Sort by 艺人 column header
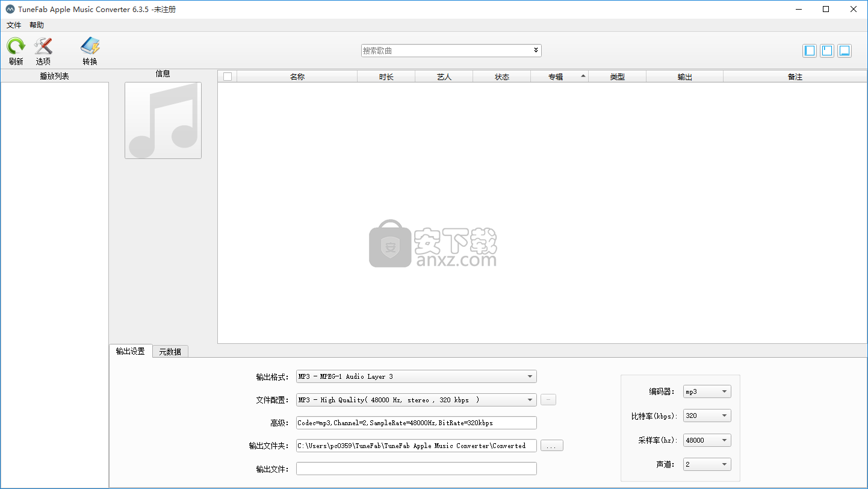The width and height of the screenshot is (868, 489). click(x=444, y=76)
